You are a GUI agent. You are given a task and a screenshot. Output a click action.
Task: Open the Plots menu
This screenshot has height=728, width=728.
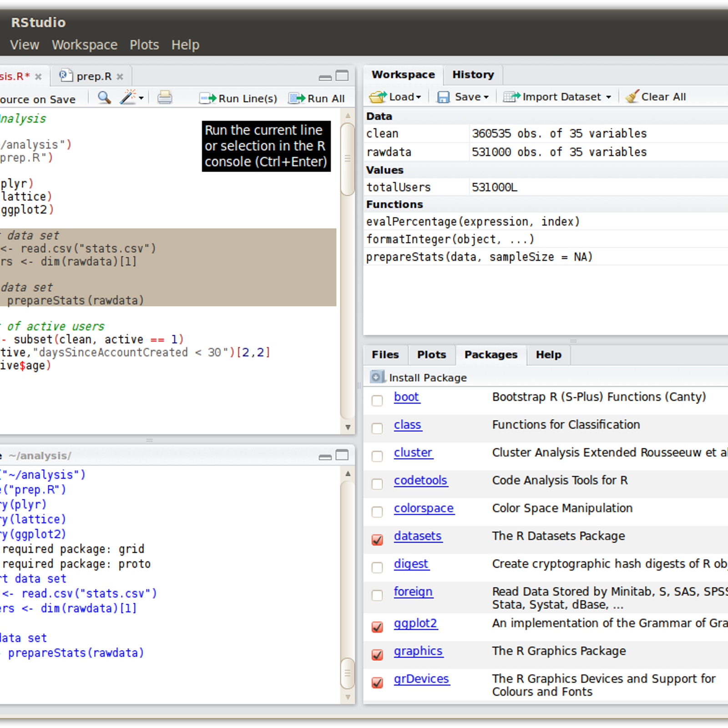pyautogui.click(x=144, y=45)
